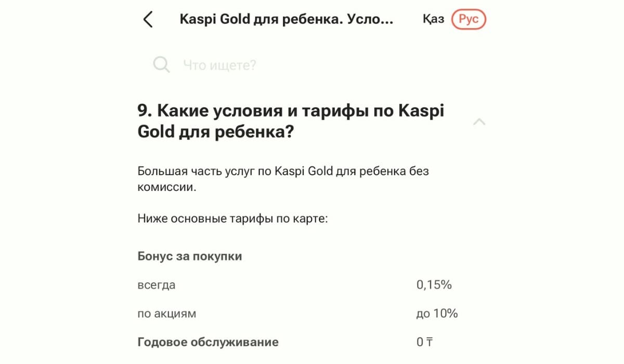The width and height of the screenshot is (624, 364).
Task: Collapse question 9 with the chevron
Action: [479, 122]
